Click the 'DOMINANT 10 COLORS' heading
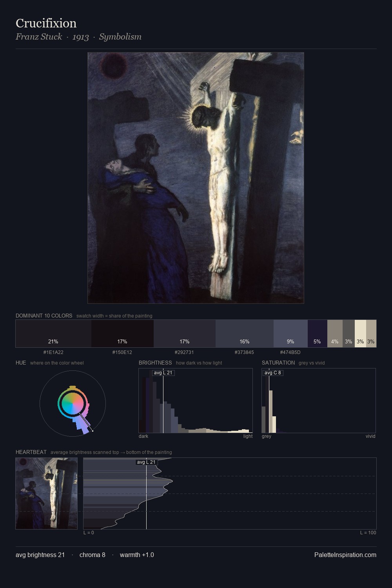Image resolution: width=392 pixels, height=588 pixels. 44,316
